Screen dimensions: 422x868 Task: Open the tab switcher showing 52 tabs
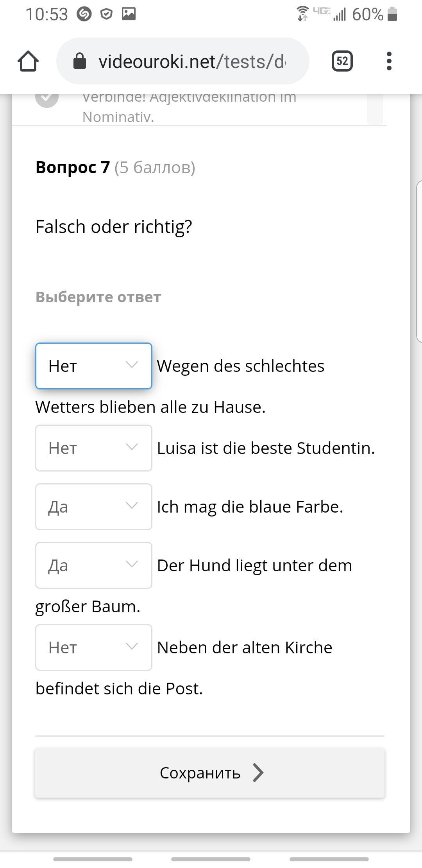click(x=342, y=61)
